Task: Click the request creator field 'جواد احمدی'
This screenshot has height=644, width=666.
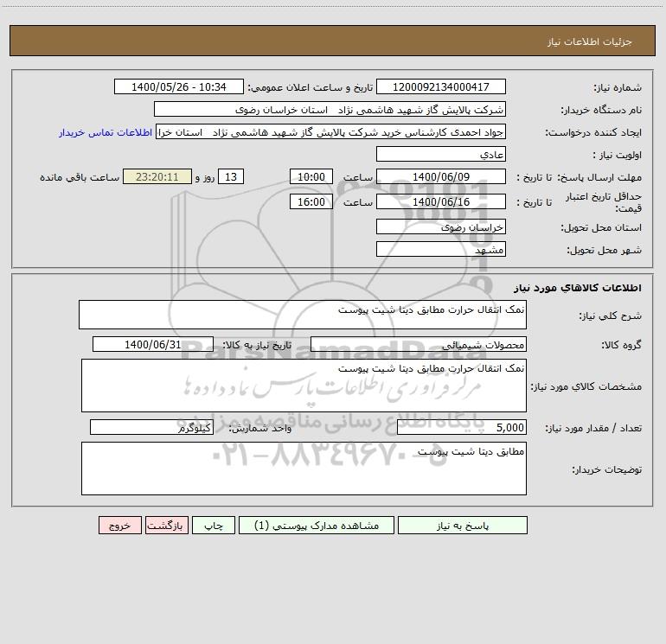Action: (331, 132)
